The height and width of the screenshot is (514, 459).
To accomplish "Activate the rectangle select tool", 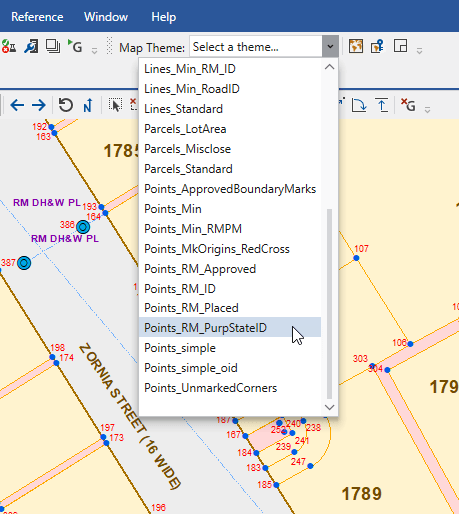I will pyautogui.click(x=115, y=105).
